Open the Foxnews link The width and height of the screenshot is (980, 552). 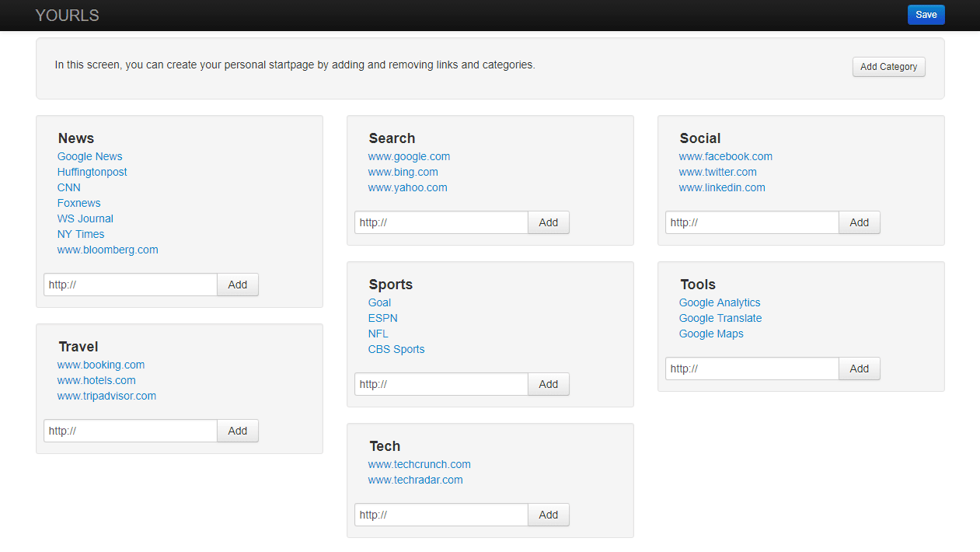coord(78,203)
